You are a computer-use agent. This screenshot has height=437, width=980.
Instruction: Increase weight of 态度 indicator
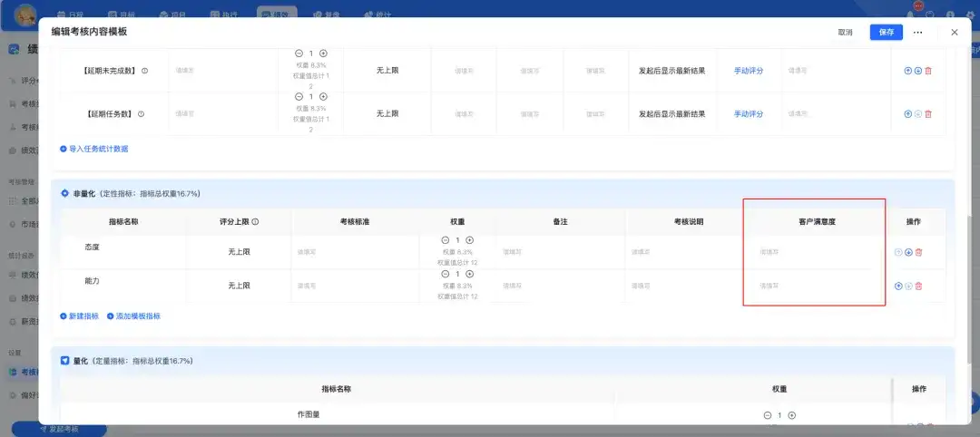pos(470,240)
